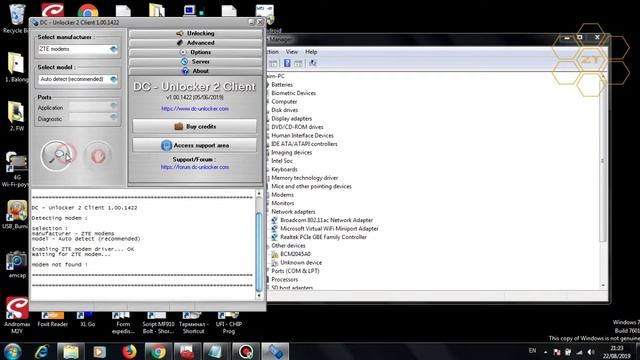The height and width of the screenshot is (360, 640).
Task: Click the blue Help toolbar icon in Device Manager
Action: (287, 63)
